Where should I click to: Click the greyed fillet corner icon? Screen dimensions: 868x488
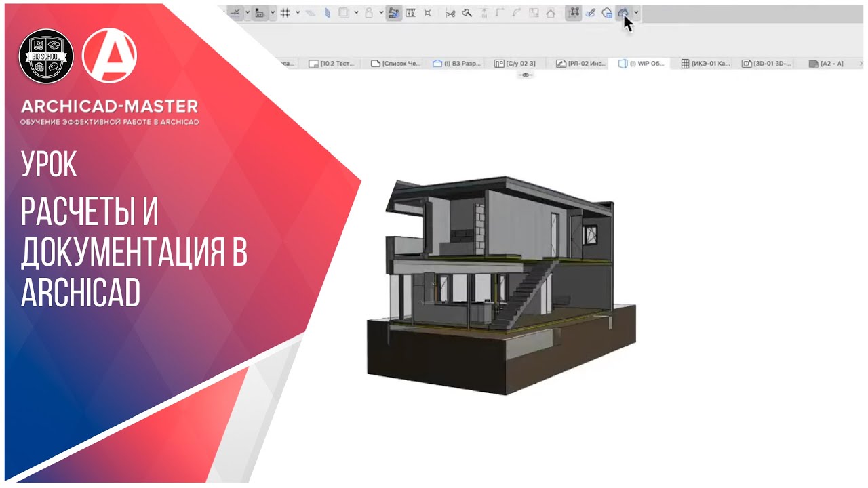[x=500, y=13]
